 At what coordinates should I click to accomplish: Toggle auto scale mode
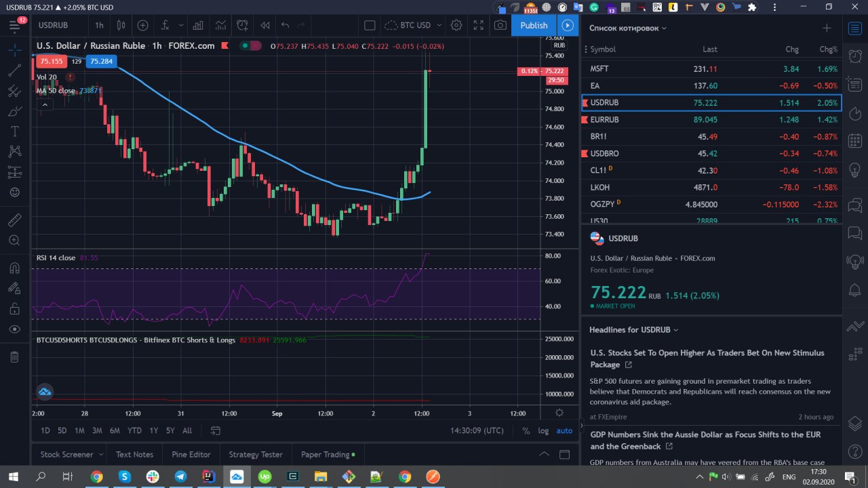[564, 430]
